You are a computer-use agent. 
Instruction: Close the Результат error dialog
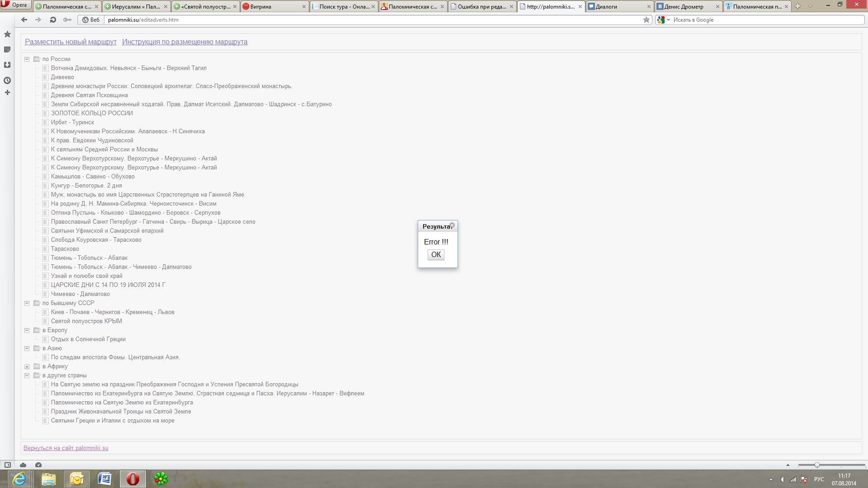[452, 225]
